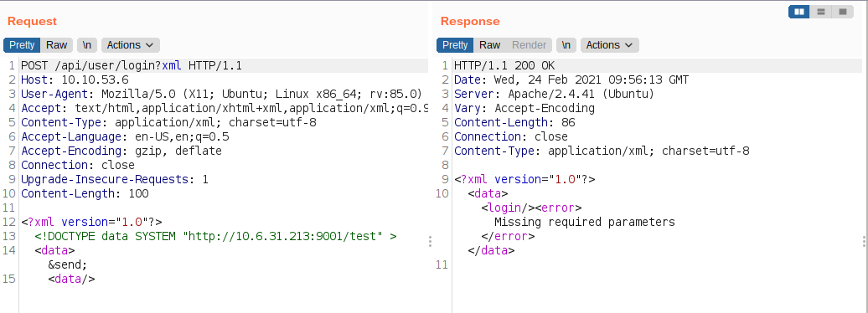Click the response Content-Type: application/xml line

coord(602,151)
